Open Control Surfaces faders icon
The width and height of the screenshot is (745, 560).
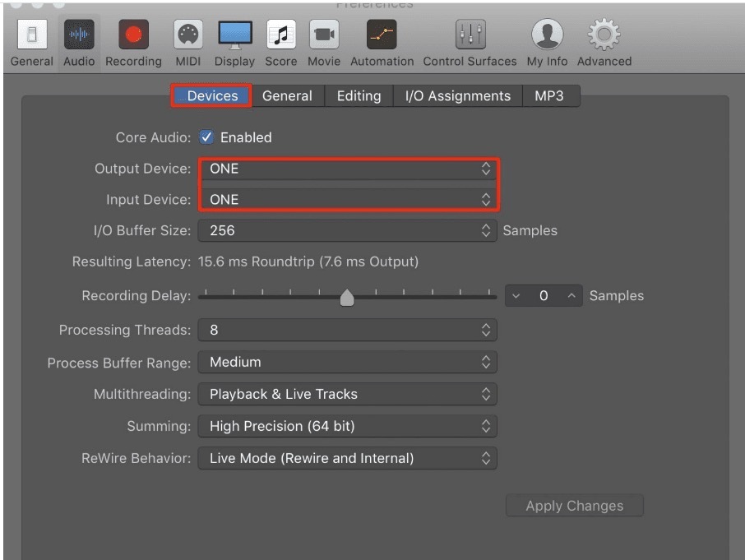[x=470, y=35]
